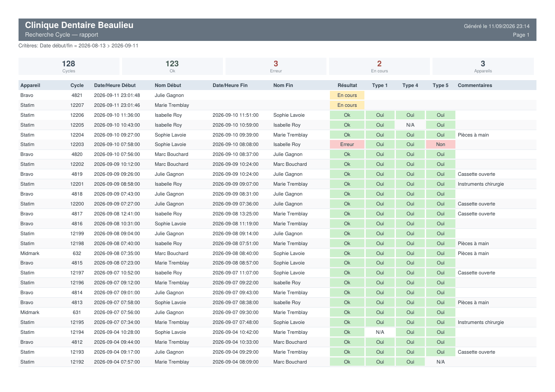This screenshot has height=392, width=555.
Task: Select the "Non" Type 5 cell
Action: (x=440, y=144)
